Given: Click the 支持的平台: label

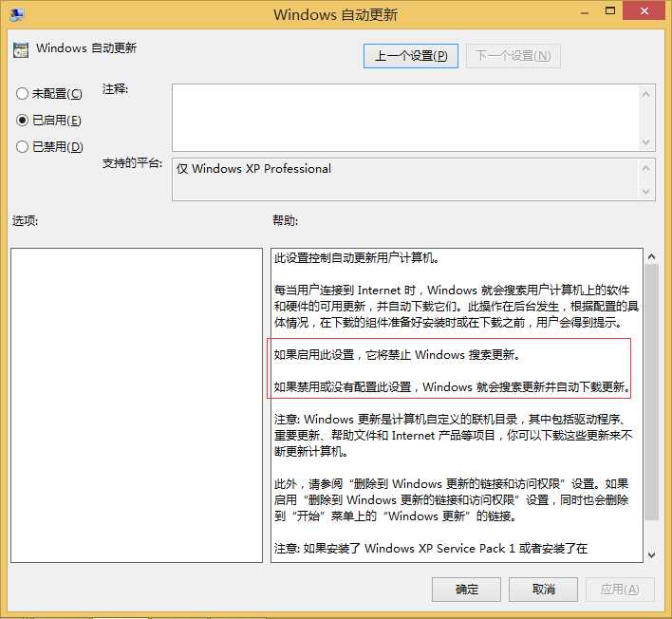Looking at the screenshot, I should 133,163.
